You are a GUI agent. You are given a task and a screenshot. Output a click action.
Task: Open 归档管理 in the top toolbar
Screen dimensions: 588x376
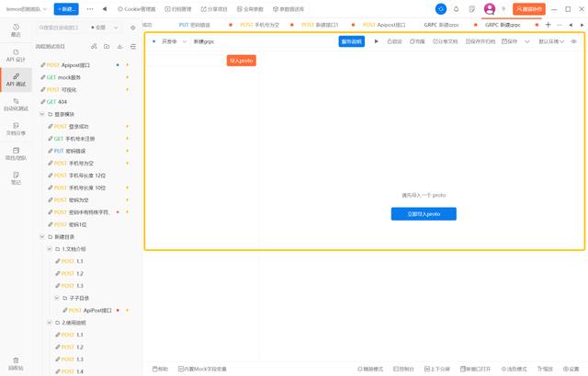click(178, 9)
